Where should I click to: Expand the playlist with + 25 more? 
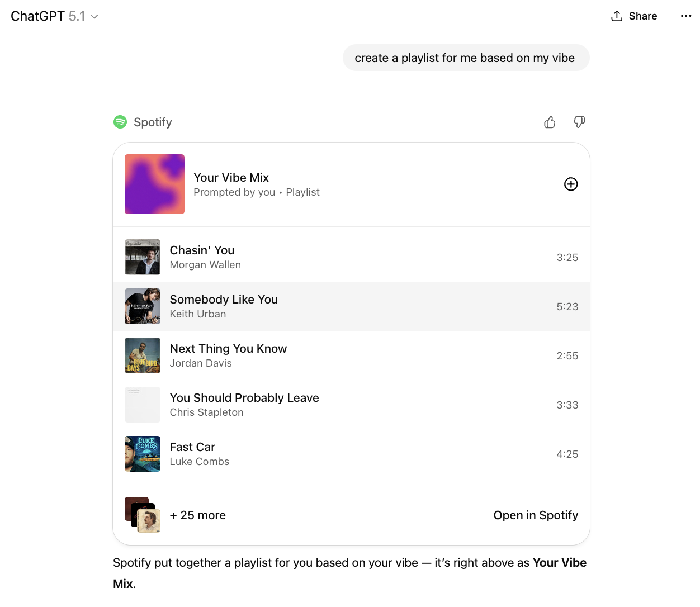[x=197, y=515]
